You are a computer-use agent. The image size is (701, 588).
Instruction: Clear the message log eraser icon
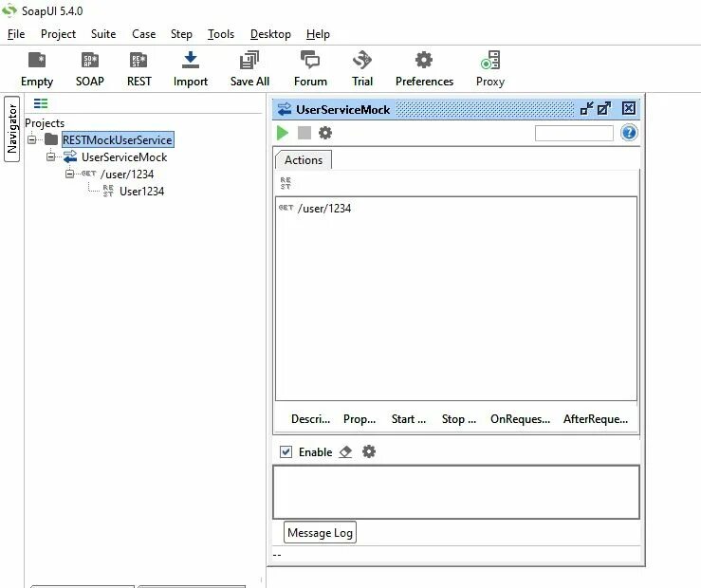[x=345, y=451]
